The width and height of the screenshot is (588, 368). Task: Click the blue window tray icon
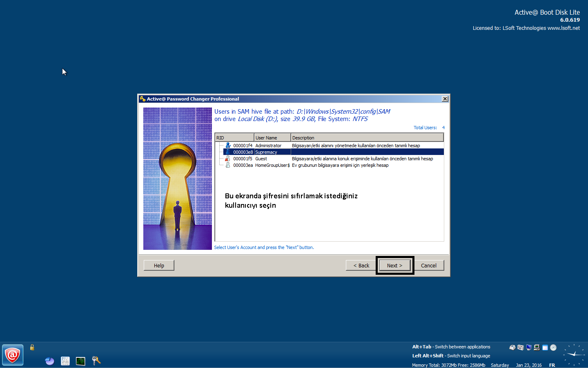point(545,348)
